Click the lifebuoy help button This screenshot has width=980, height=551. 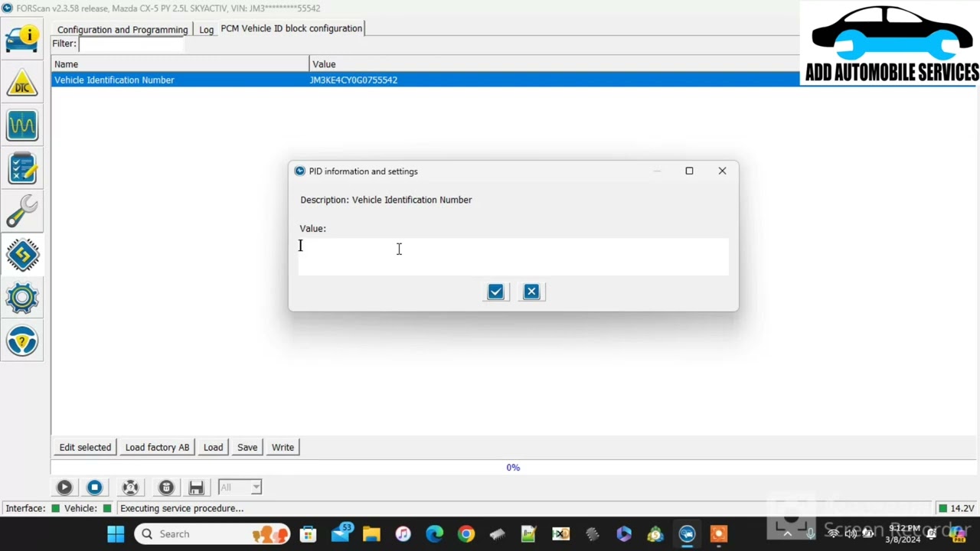click(131, 487)
